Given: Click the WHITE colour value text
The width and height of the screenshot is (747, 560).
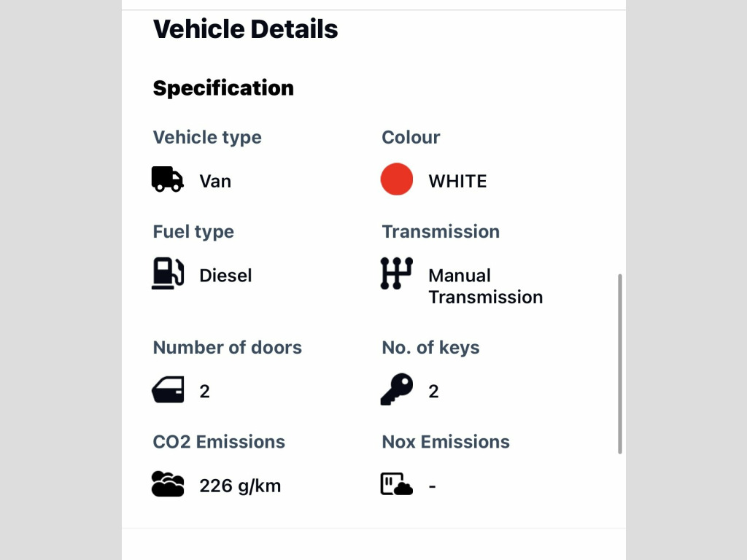Looking at the screenshot, I should (458, 181).
